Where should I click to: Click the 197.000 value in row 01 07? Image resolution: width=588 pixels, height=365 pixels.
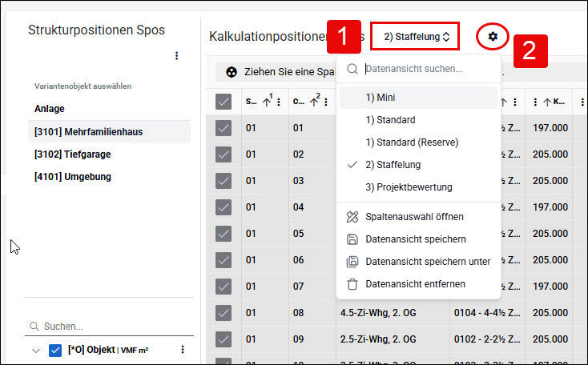point(550,287)
